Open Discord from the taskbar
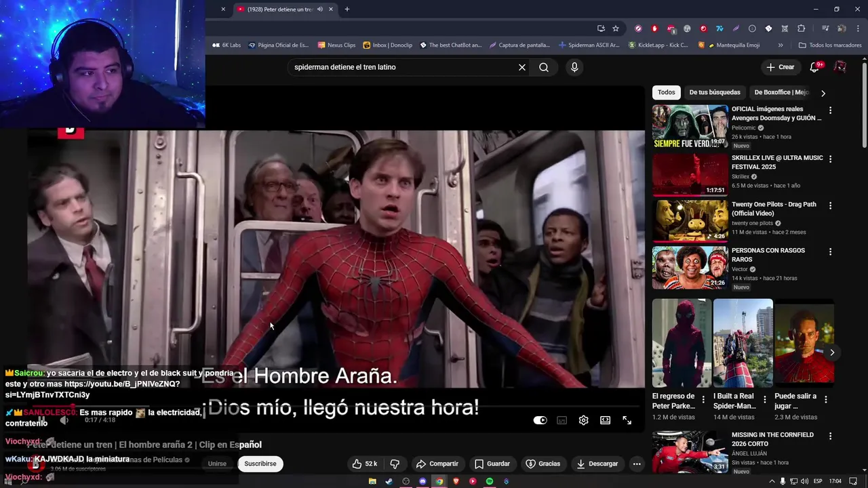Screen dimensions: 868x488 coord(422,481)
